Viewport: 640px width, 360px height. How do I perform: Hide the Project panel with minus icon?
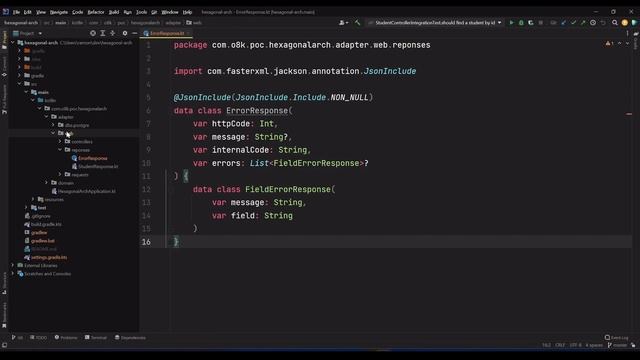tap(135, 33)
